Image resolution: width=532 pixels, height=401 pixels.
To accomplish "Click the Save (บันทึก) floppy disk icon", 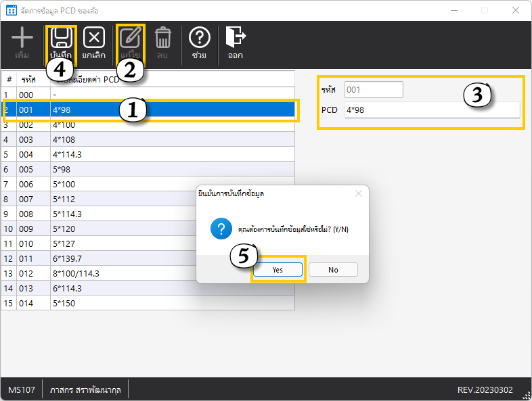I will 62,38.
